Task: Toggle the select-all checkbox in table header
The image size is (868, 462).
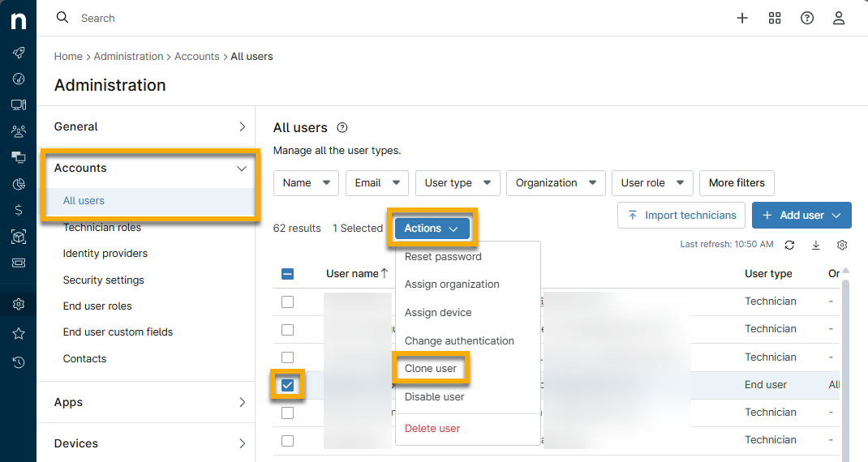Action: [x=287, y=274]
